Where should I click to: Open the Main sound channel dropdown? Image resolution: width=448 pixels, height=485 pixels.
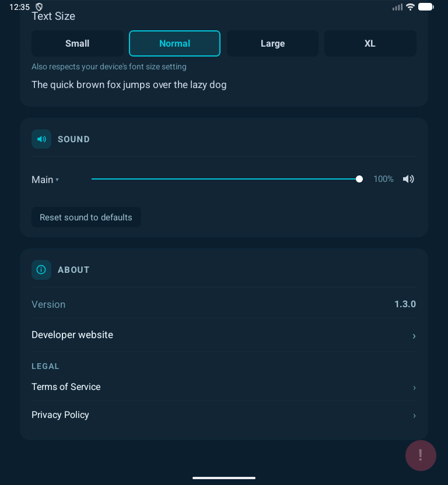point(45,180)
